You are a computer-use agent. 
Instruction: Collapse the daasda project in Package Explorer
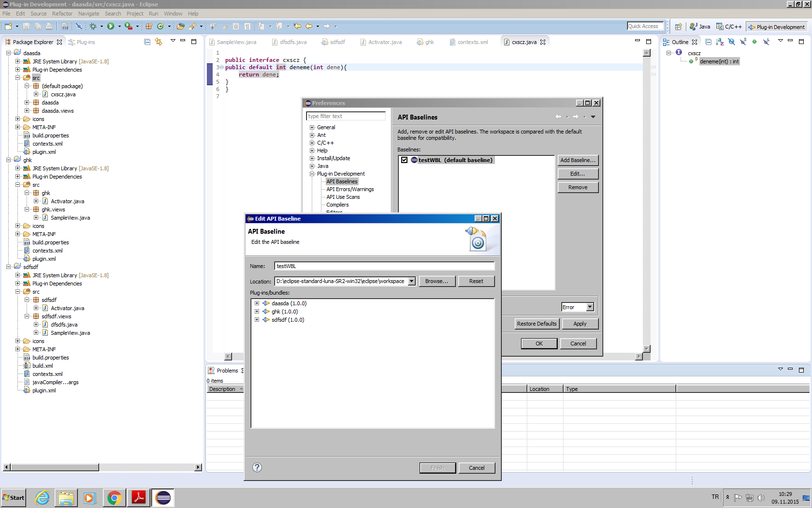[8, 53]
